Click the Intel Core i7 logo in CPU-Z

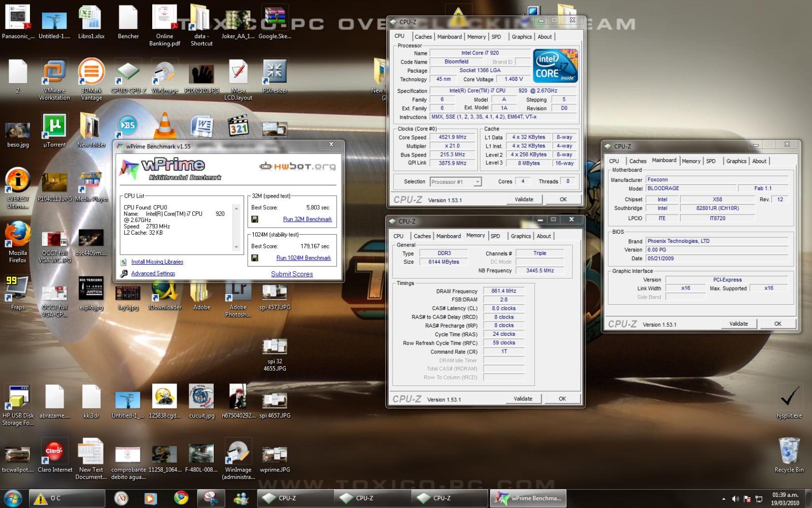(555, 66)
